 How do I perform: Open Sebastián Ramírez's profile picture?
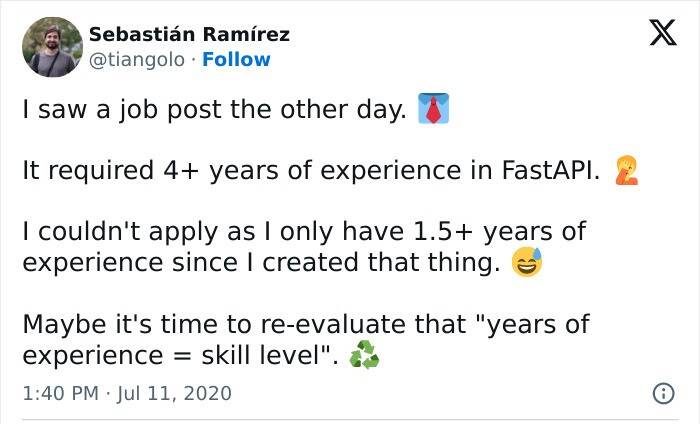coord(52,47)
